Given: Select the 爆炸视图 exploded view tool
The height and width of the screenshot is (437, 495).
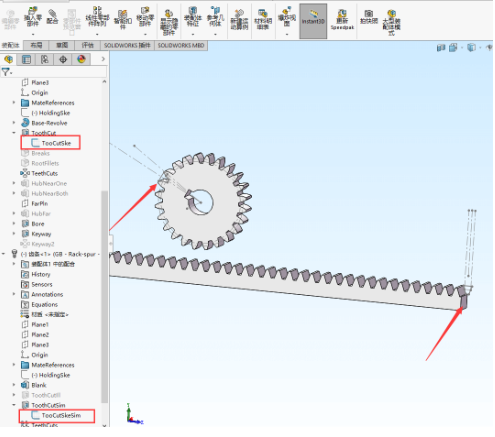Looking at the screenshot, I should [x=287, y=17].
